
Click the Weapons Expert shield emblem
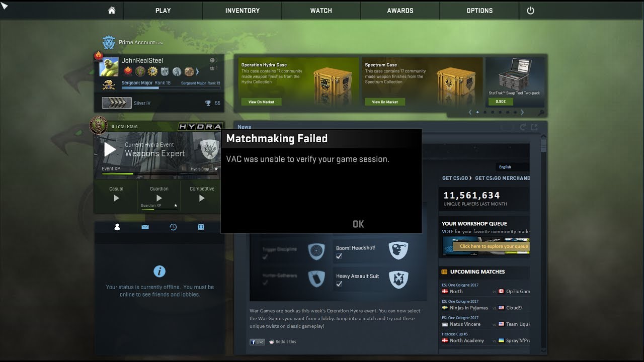209,149
